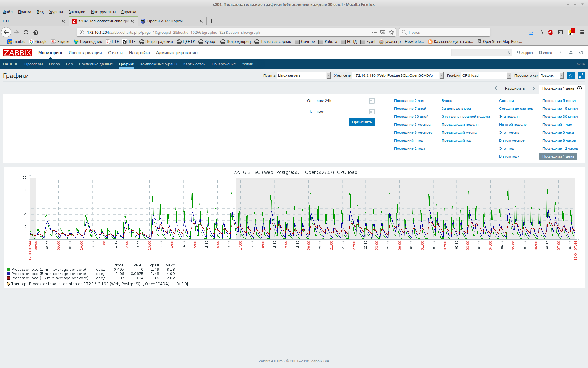Toggle fullscreen kiosk mode icon
The image size is (588, 368).
(581, 75)
